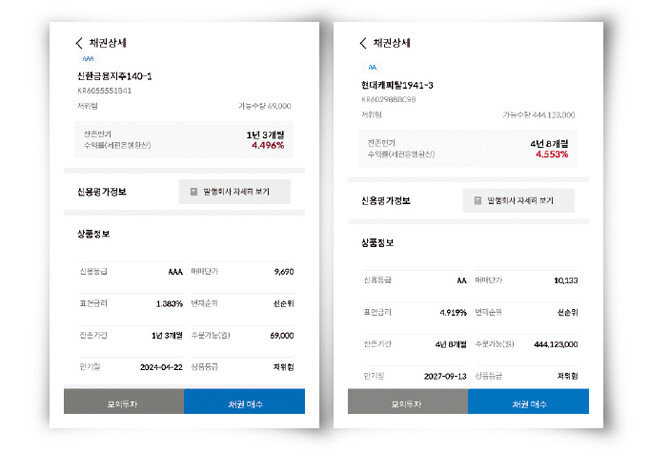Screen dimensions: 650x454
Task: Tap 채권 매수 for 신한금융지주140-1
Action: [x=244, y=401]
